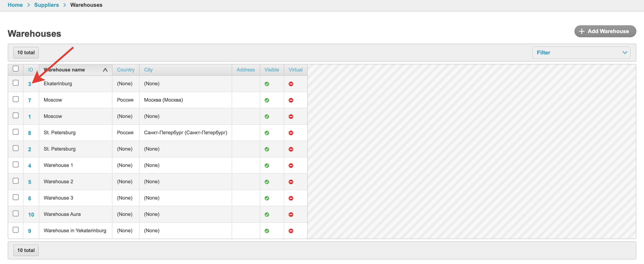Open warehouse ID 10 link

pyautogui.click(x=31, y=215)
